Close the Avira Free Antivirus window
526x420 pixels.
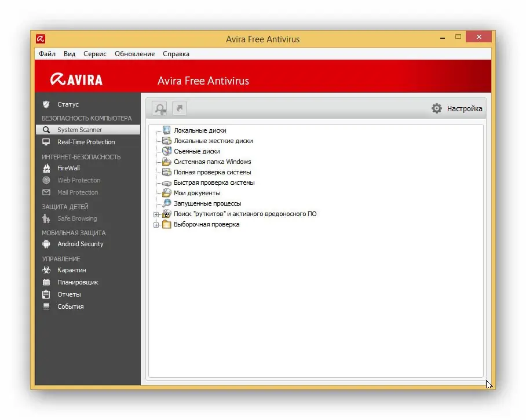pos(478,37)
